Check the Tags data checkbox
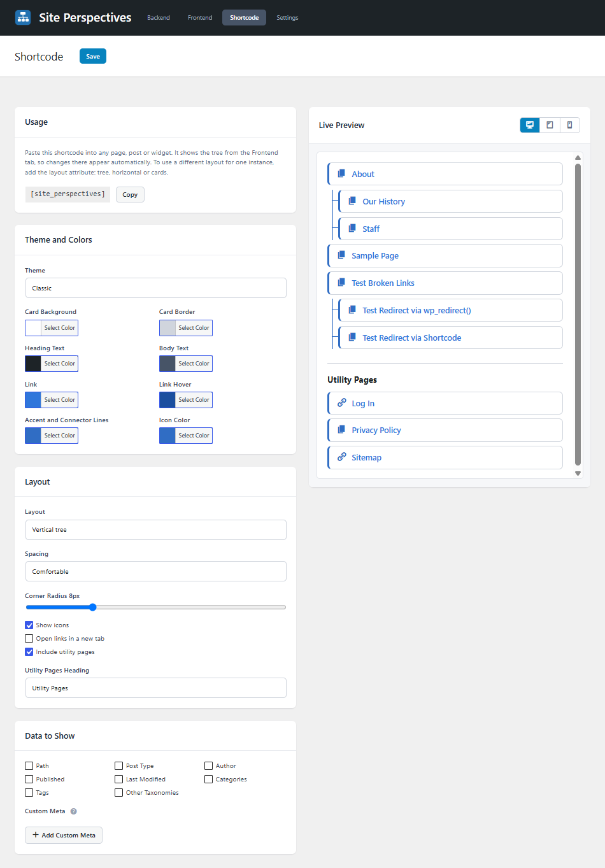The height and width of the screenshot is (868, 605). [29, 793]
